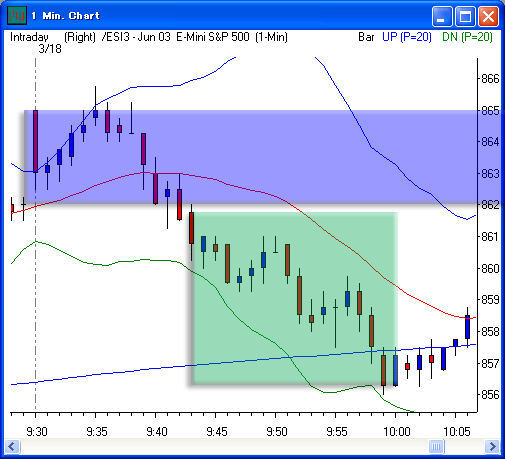Viewport: 505px width, 459px height.
Task: Click the 866 price axis label
Action: [490, 79]
